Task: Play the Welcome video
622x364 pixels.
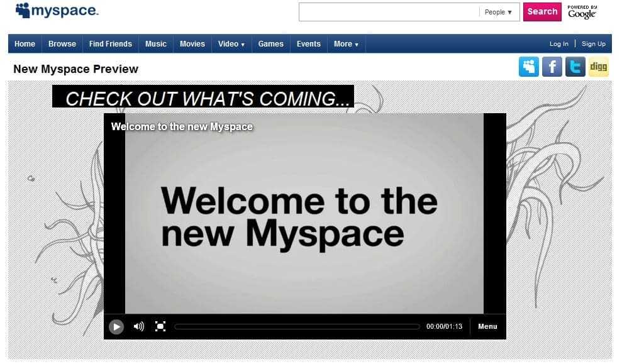Action: 116,326
